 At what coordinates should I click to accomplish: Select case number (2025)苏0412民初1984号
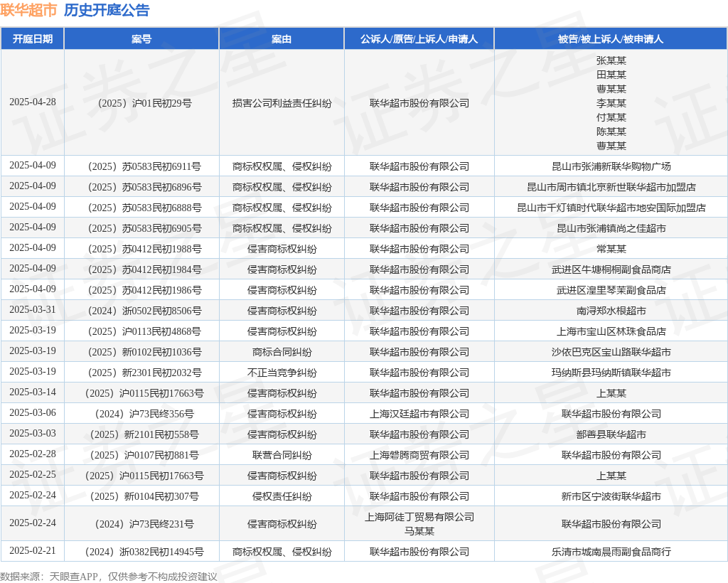(x=145, y=269)
